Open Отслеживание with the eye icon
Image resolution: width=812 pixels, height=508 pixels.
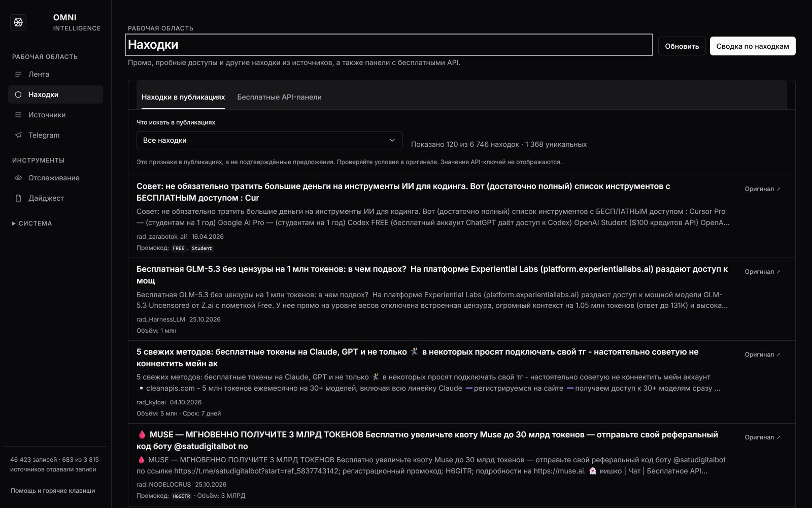click(x=55, y=178)
